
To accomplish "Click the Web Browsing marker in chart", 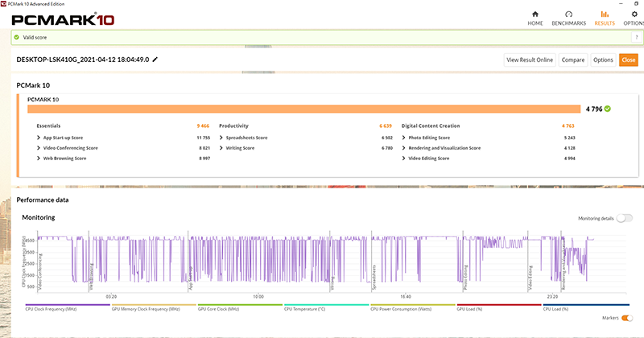I will (x=92, y=277).
